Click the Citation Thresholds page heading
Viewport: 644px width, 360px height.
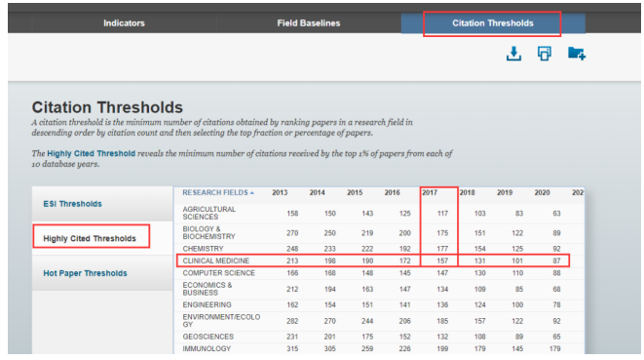click(x=107, y=107)
